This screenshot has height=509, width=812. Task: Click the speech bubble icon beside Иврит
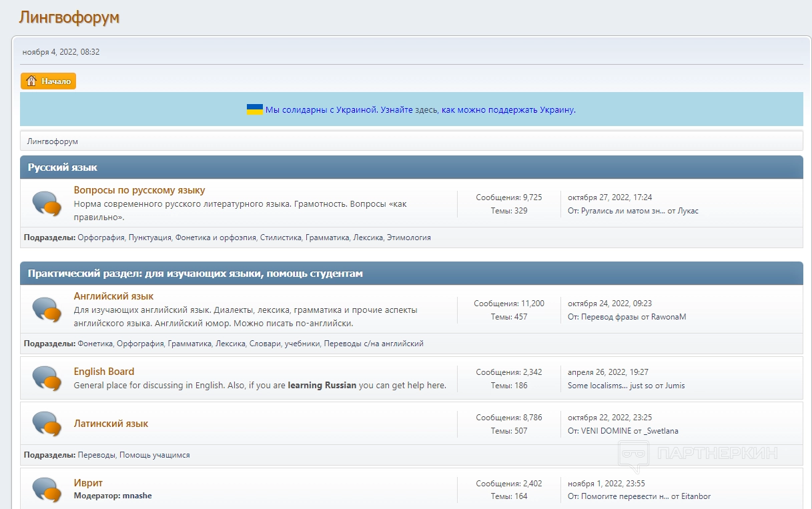tap(47, 489)
